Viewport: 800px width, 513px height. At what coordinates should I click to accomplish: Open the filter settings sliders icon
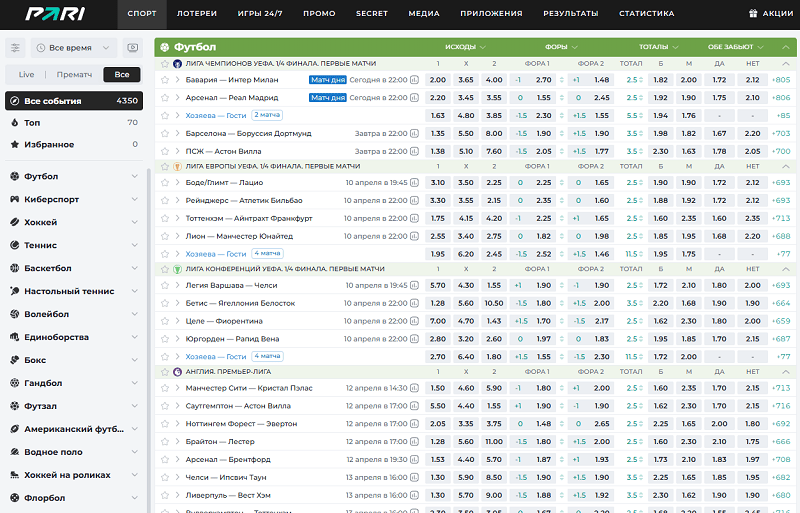click(x=15, y=48)
